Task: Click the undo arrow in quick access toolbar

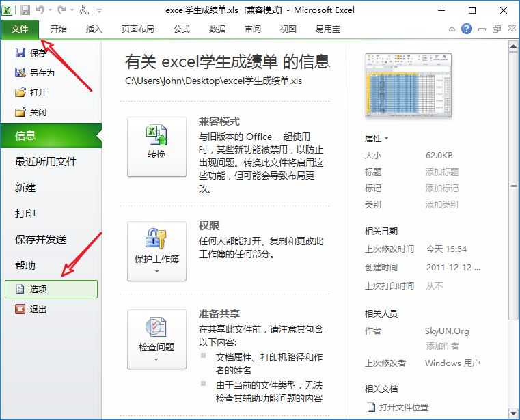Action: tap(40, 10)
